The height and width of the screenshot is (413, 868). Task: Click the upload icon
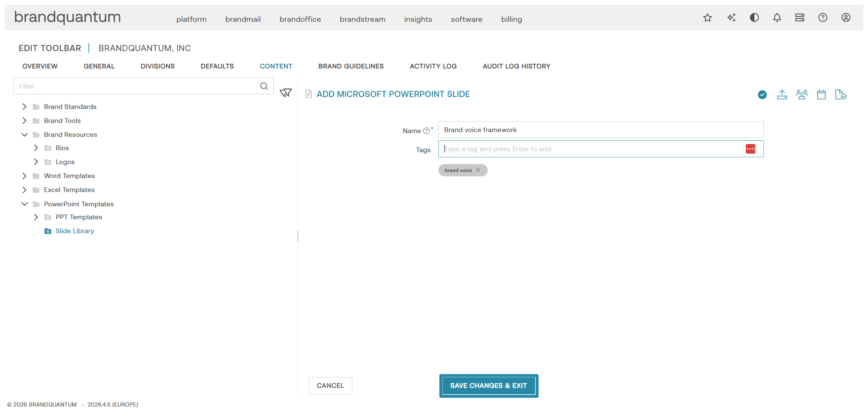coord(782,95)
